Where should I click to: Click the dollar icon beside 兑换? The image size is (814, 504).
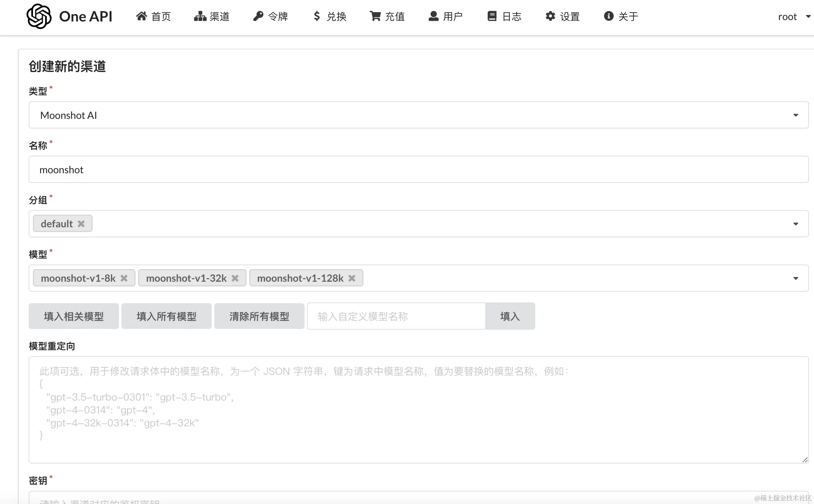[x=317, y=16]
